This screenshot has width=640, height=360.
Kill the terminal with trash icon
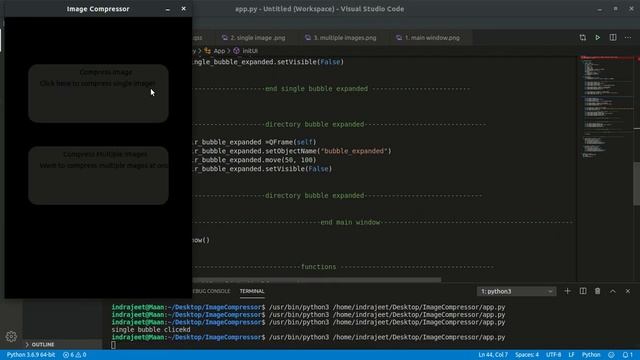point(598,291)
